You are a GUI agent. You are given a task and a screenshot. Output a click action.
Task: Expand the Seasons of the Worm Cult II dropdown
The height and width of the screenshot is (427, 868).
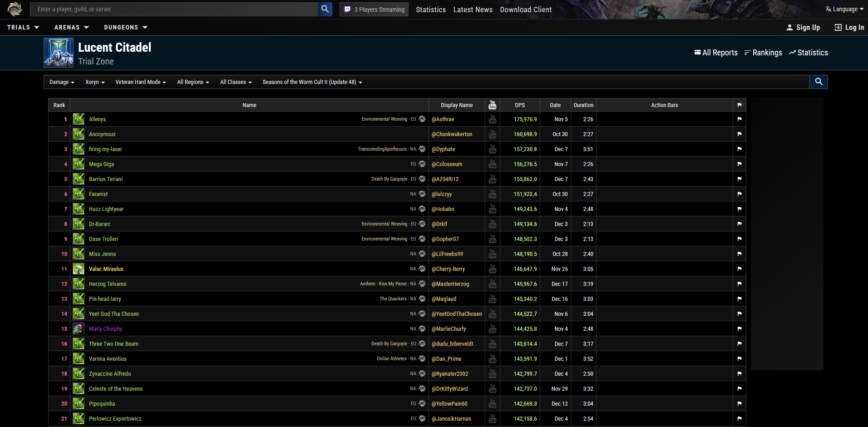pos(312,82)
